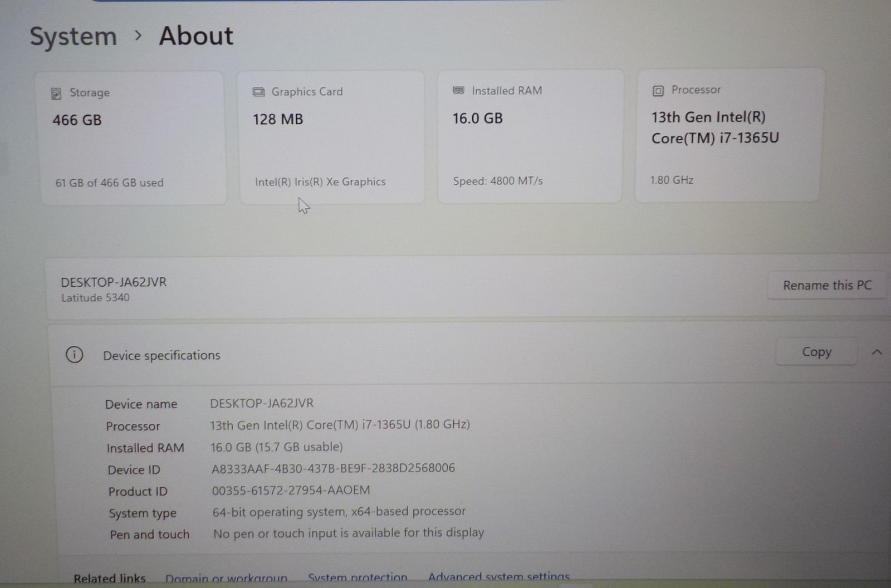
Task: Select the Device name value DESKTOP-JA62JVR
Action: [262, 403]
